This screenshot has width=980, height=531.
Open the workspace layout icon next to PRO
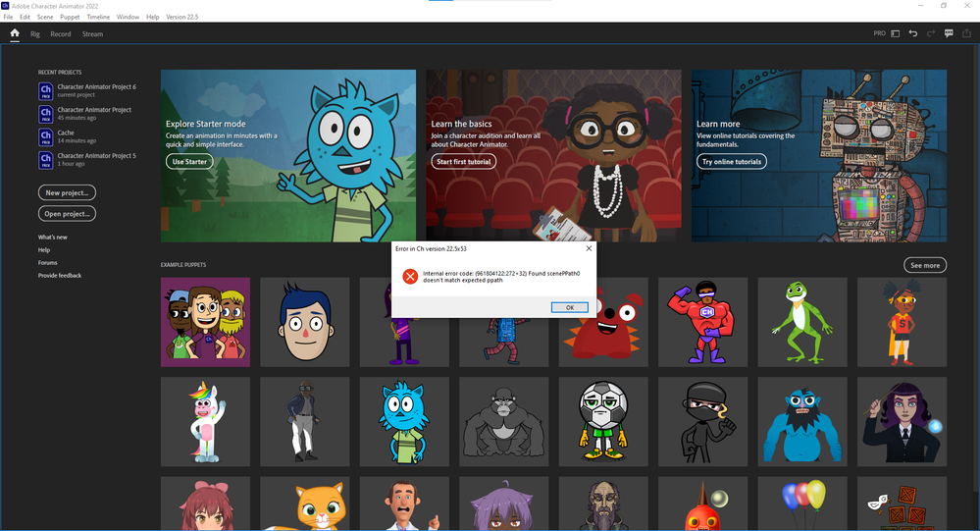895,33
